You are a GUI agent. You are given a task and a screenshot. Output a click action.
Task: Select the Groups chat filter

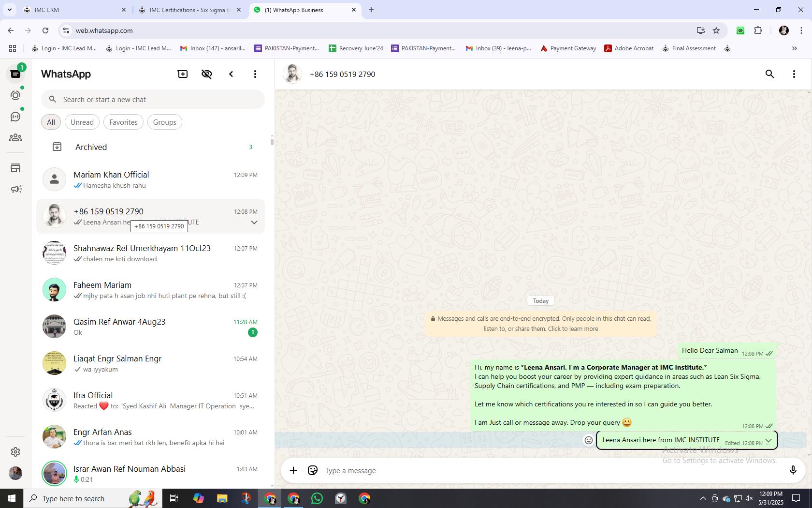point(164,122)
